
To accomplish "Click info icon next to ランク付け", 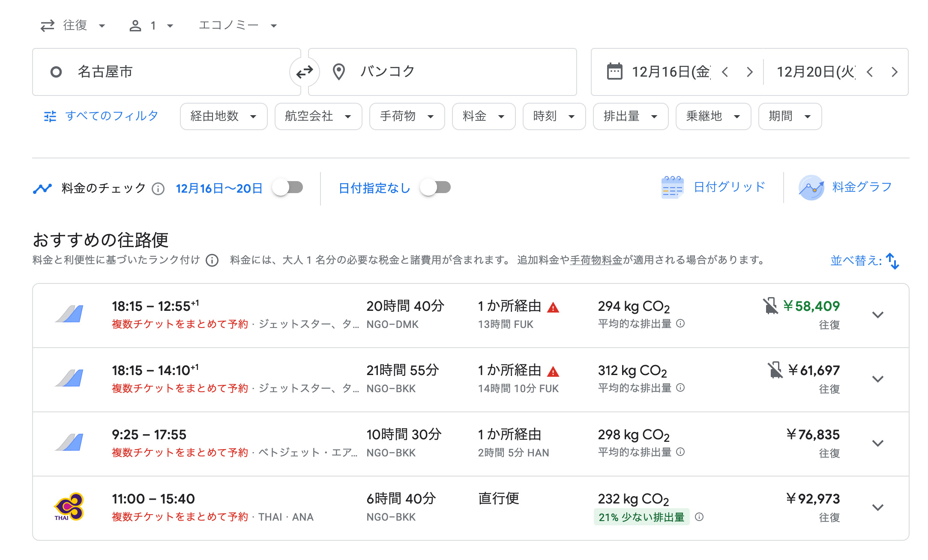I will click(212, 260).
